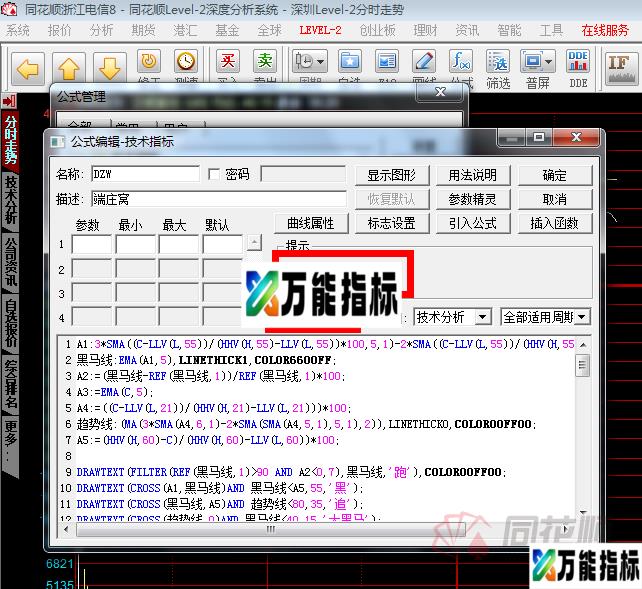Click the 确定 confirm button
Viewport: 642px width, 589px height.
click(555, 175)
